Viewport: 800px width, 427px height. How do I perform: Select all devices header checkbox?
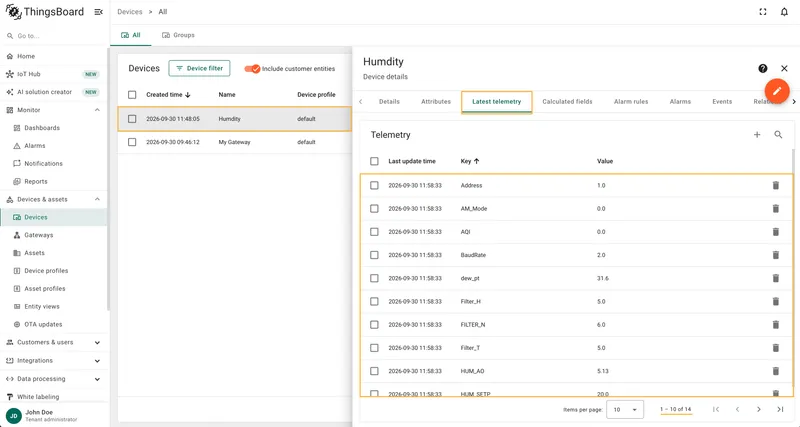(x=132, y=94)
